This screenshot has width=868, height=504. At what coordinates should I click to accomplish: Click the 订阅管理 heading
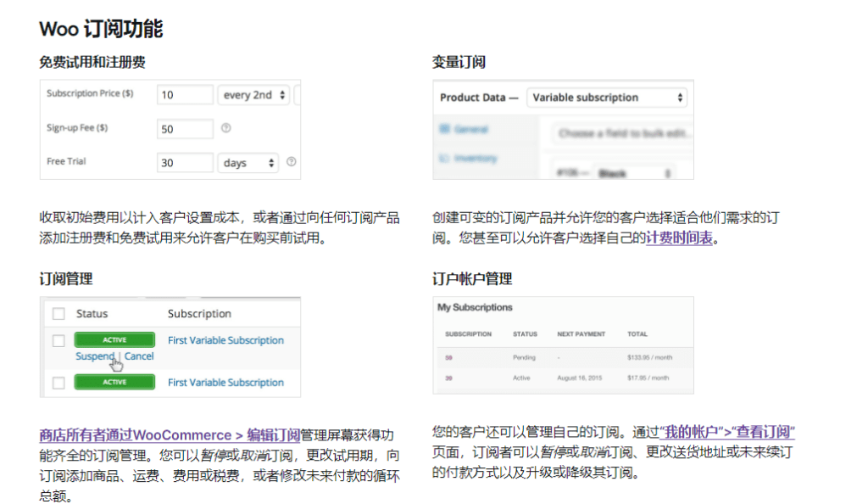[66, 278]
